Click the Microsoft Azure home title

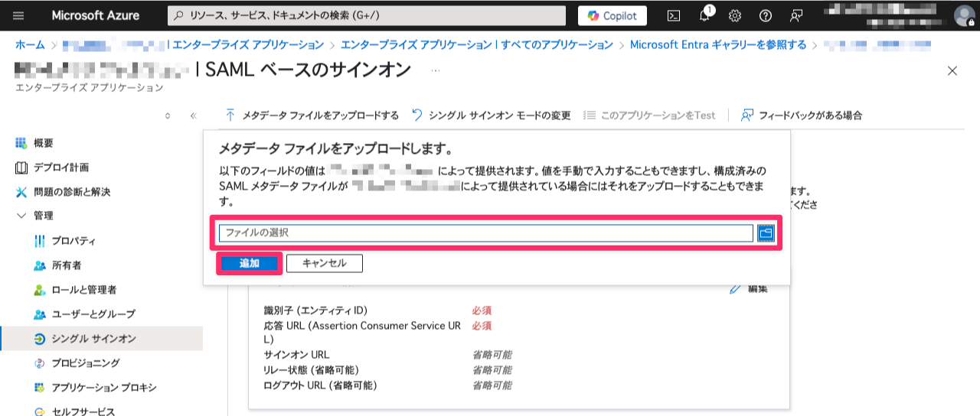(96, 15)
